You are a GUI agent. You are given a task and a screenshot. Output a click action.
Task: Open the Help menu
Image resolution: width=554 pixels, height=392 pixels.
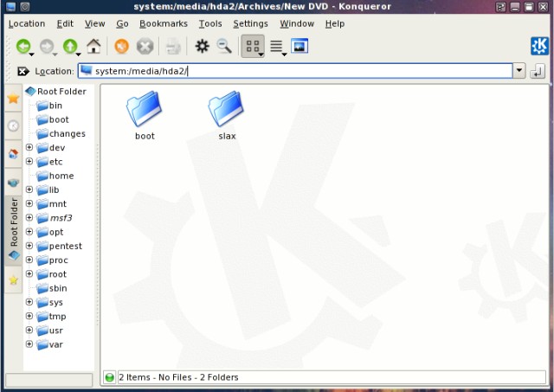tap(335, 23)
